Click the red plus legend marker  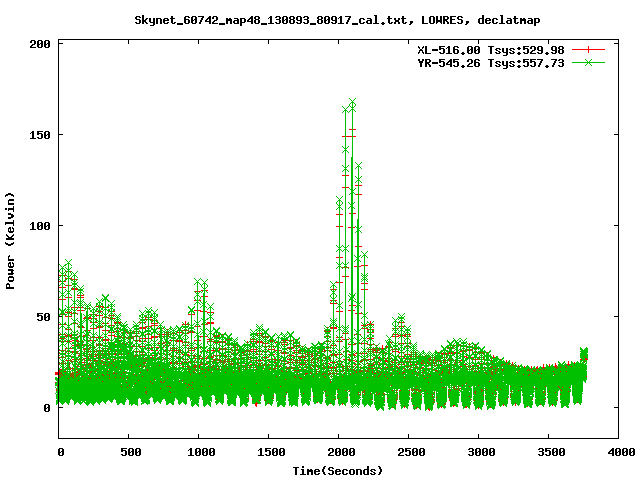pos(588,50)
